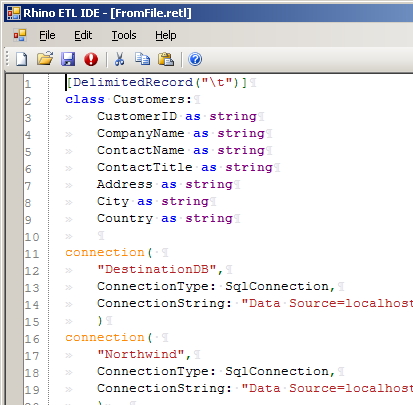Cut the selection with the scissors icon
This screenshot has width=413, height=405.
click(x=119, y=59)
